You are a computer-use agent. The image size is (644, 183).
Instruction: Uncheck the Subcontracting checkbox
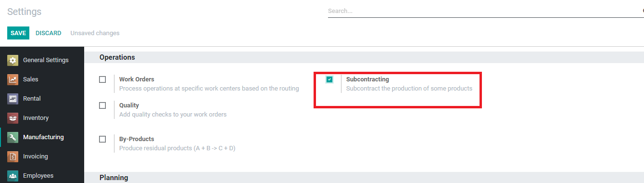pyautogui.click(x=329, y=79)
